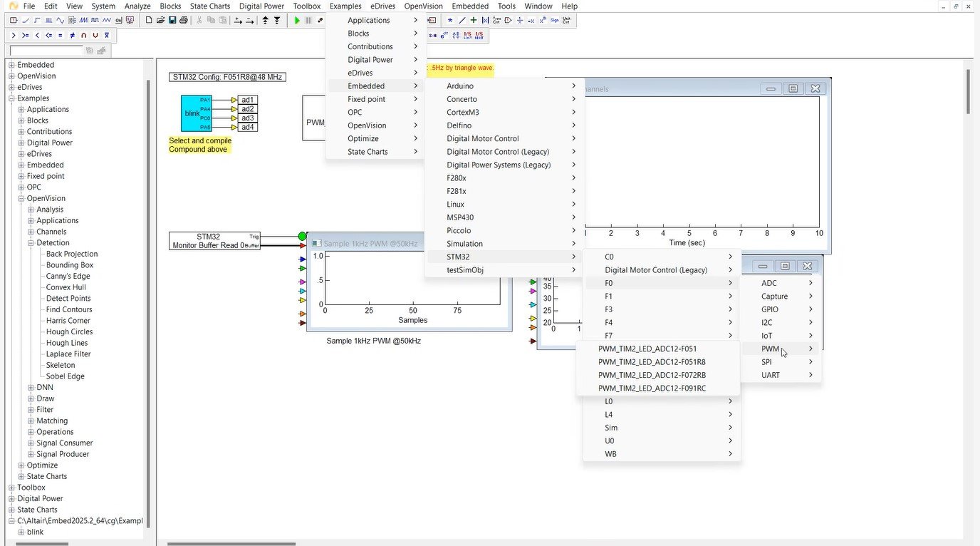Select Sobel Edge tree item
980x546 pixels.
click(x=66, y=376)
